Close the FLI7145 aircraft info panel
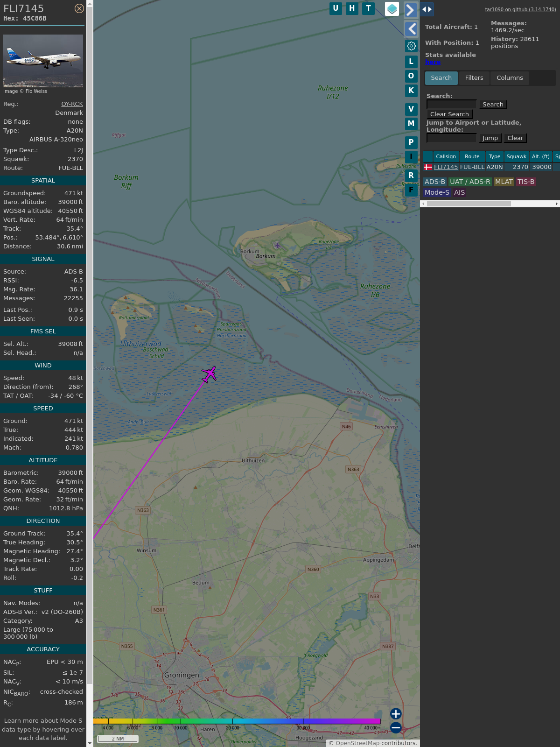The height and width of the screenshot is (747, 560). click(79, 8)
